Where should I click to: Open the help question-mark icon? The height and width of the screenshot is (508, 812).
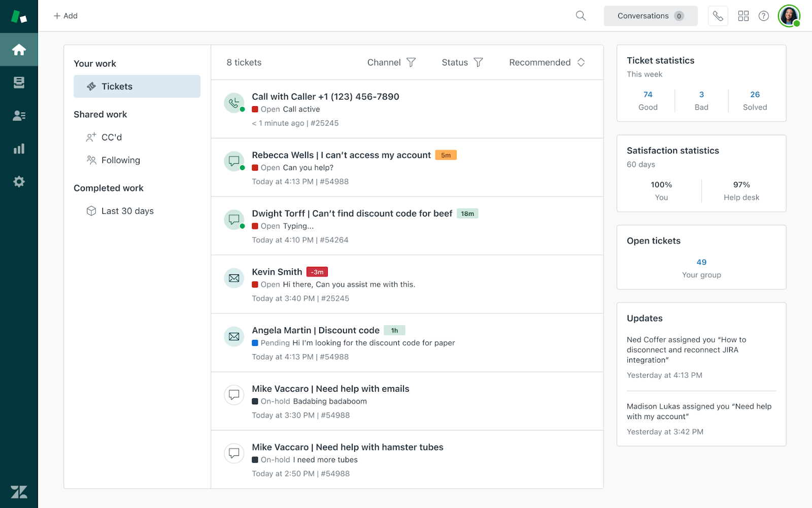[763, 16]
